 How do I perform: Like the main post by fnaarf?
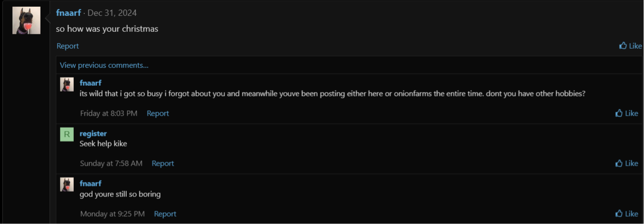(x=631, y=46)
